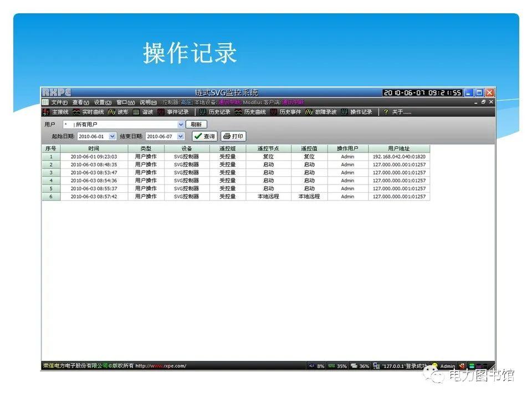
Task: Select row with time 2010-06-01 09:23:03
Action: (236, 157)
